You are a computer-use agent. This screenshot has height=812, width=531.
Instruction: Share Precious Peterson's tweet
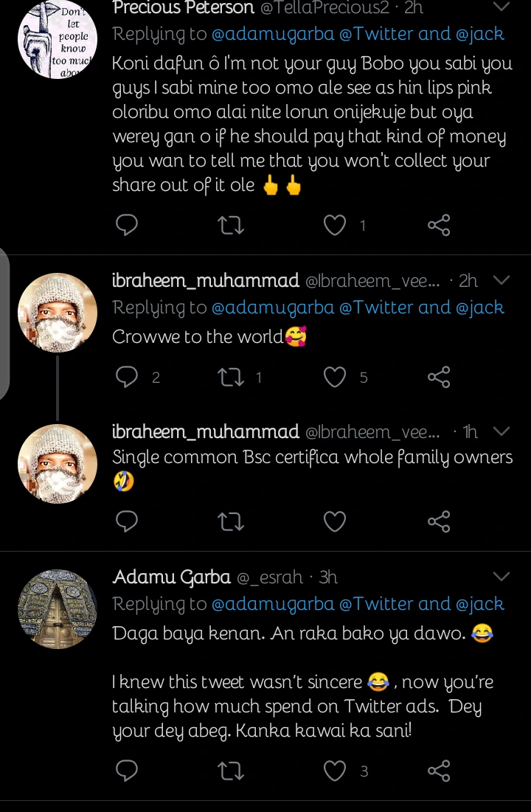(x=439, y=225)
